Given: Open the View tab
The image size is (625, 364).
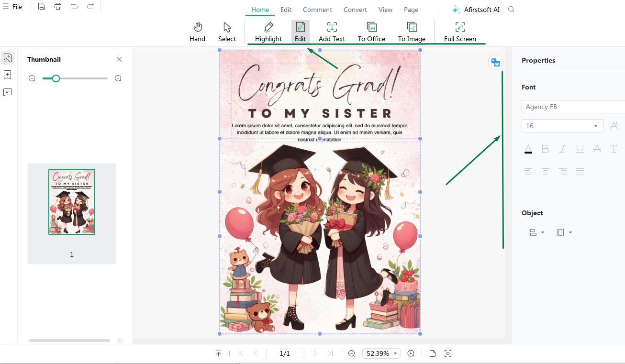Looking at the screenshot, I should (385, 10).
